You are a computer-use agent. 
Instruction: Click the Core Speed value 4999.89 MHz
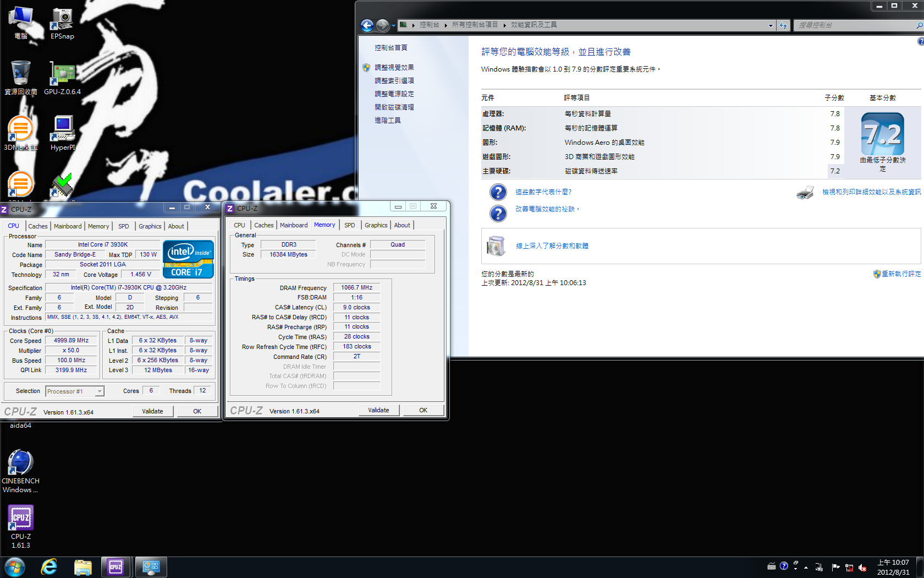71,341
